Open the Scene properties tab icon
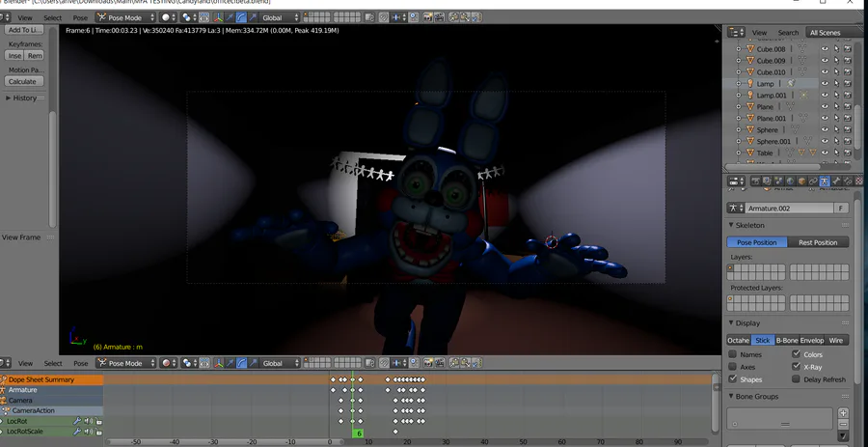868x447 pixels. tap(779, 182)
